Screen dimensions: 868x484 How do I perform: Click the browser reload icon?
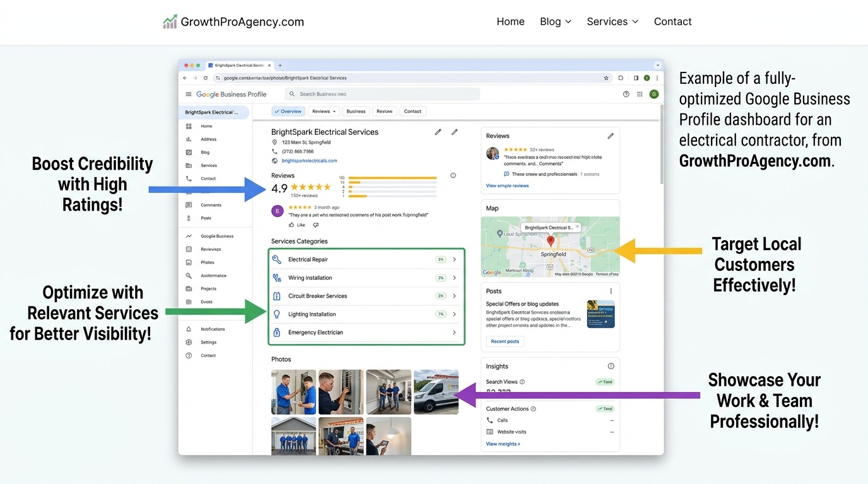[206, 78]
